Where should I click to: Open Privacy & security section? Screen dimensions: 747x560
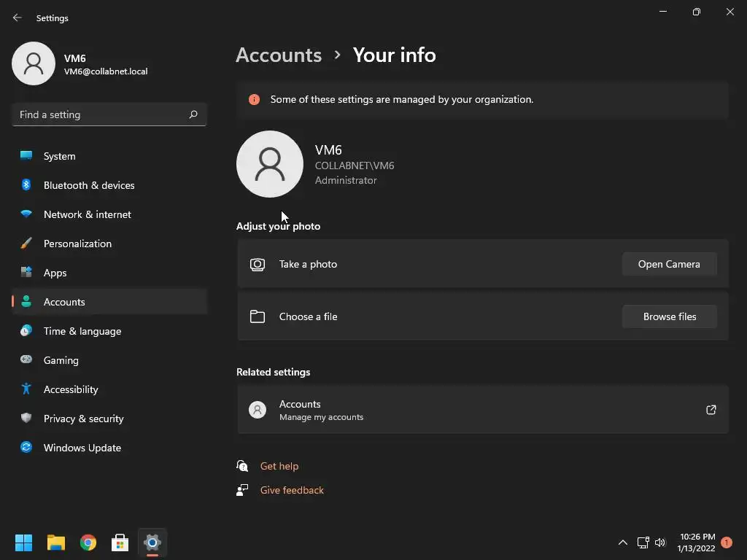pos(83,419)
